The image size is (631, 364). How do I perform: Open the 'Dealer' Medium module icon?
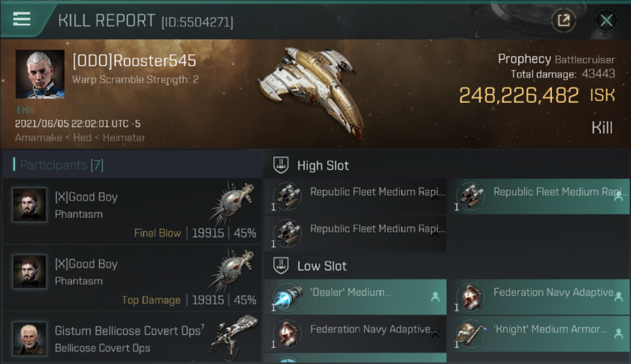pyautogui.click(x=286, y=297)
